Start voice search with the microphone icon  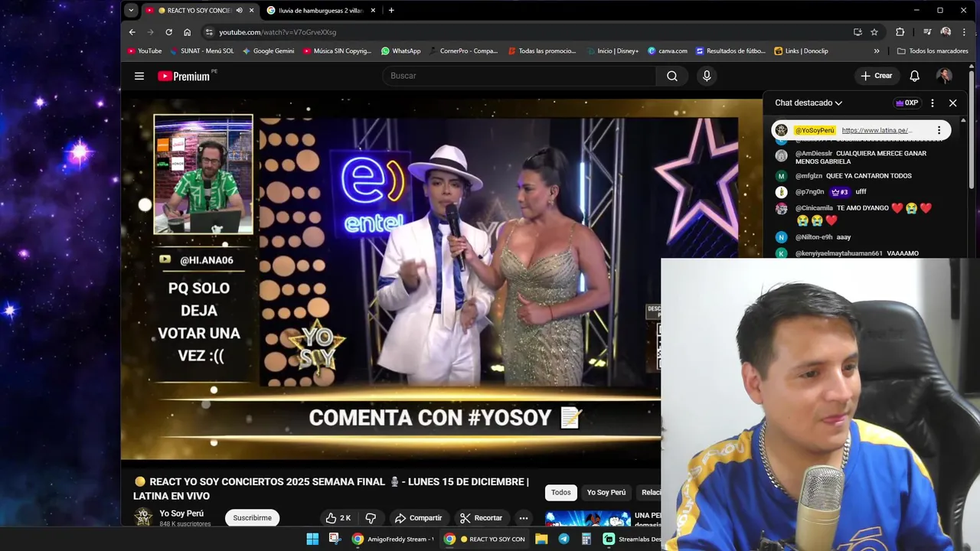click(x=707, y=76)
